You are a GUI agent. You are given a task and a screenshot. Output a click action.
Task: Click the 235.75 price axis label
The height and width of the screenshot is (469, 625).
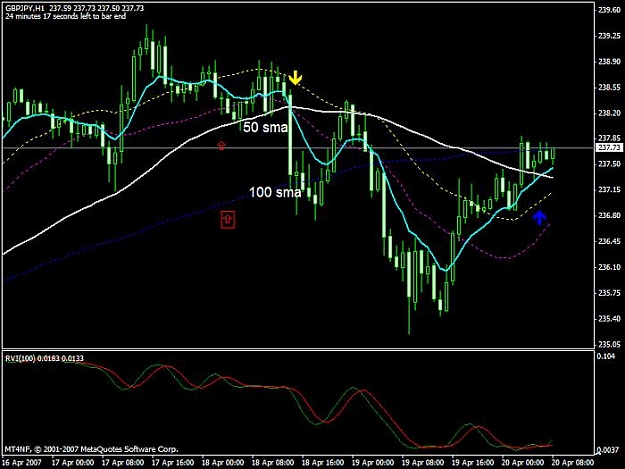click(x=609, y=293)
